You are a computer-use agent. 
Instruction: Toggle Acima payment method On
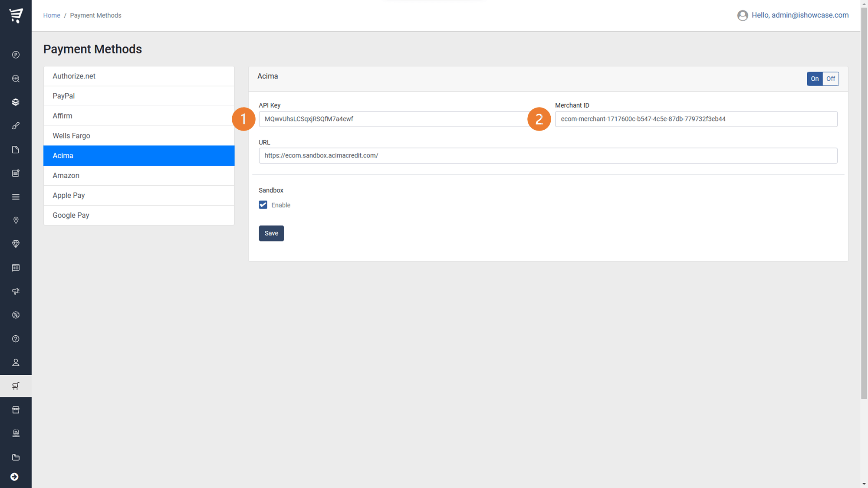pos(815,79)
